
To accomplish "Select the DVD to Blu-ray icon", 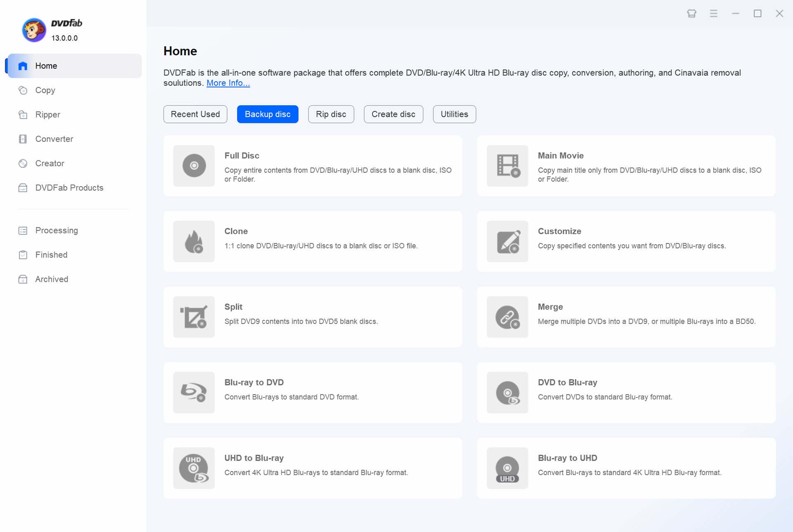I will 507,392.
